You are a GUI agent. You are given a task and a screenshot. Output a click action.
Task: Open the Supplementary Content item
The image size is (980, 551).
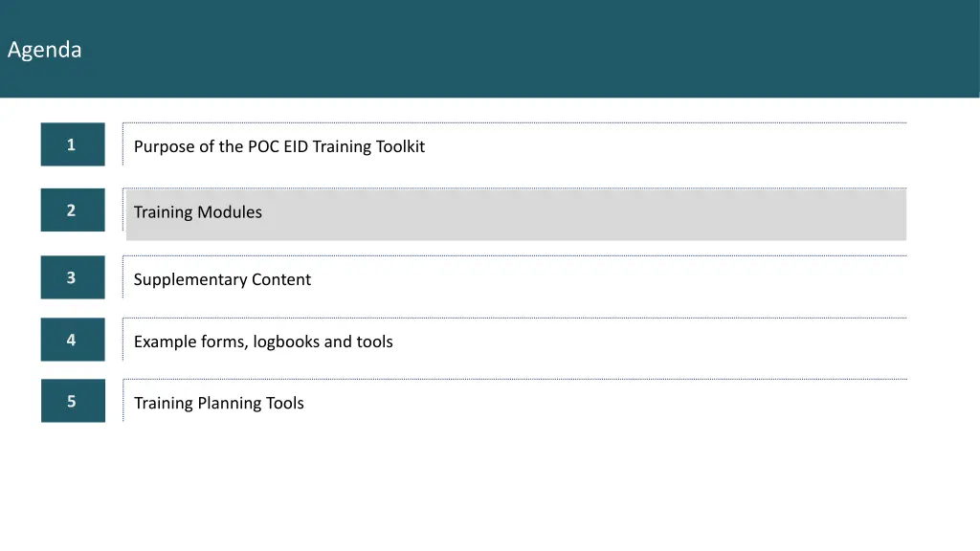[x=222, y=279]
